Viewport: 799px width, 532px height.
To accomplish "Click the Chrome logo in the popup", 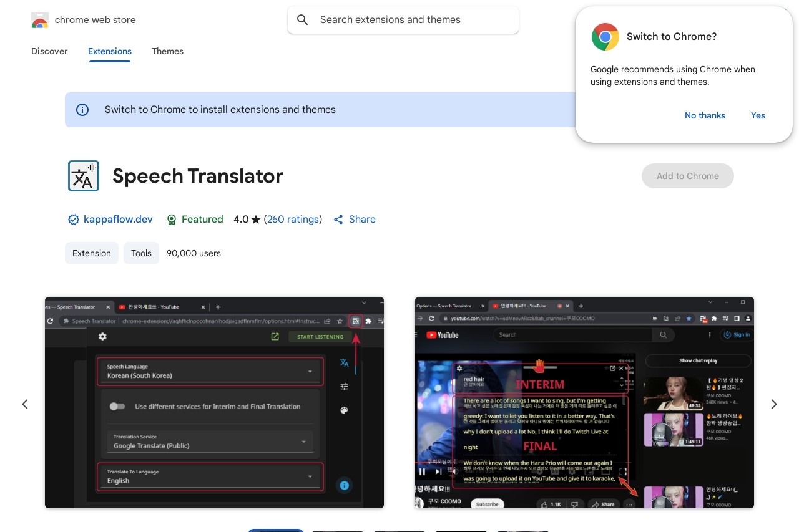I will coord(605,37).
